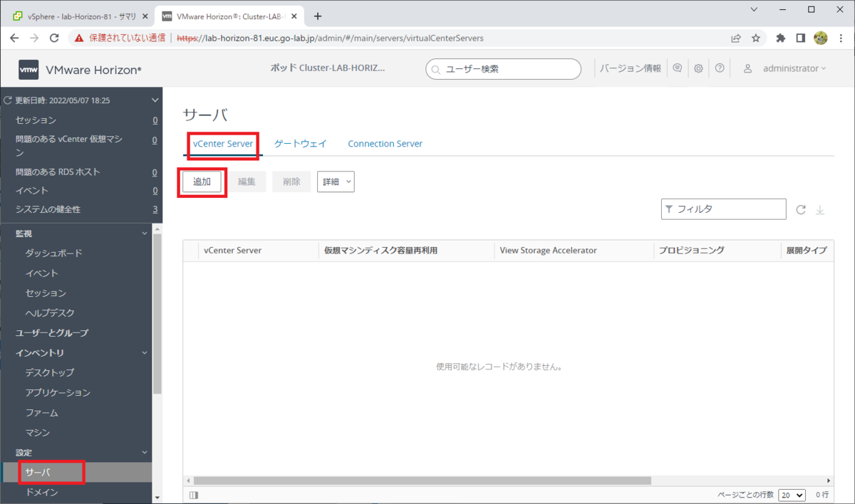Image resolution: width=855 pixels, height=504 pixels.
Task: Open the browser extensions puzzle icon
Action: (781, 38)
